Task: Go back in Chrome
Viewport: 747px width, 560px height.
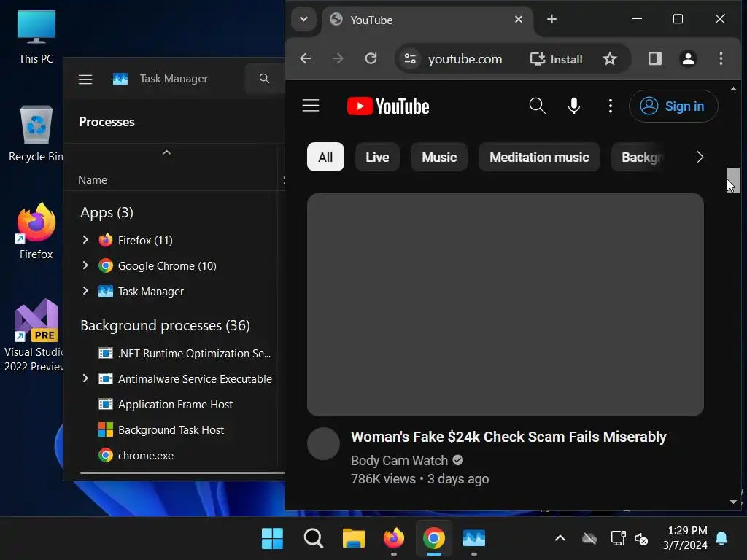Action: [x=306, y=58]
